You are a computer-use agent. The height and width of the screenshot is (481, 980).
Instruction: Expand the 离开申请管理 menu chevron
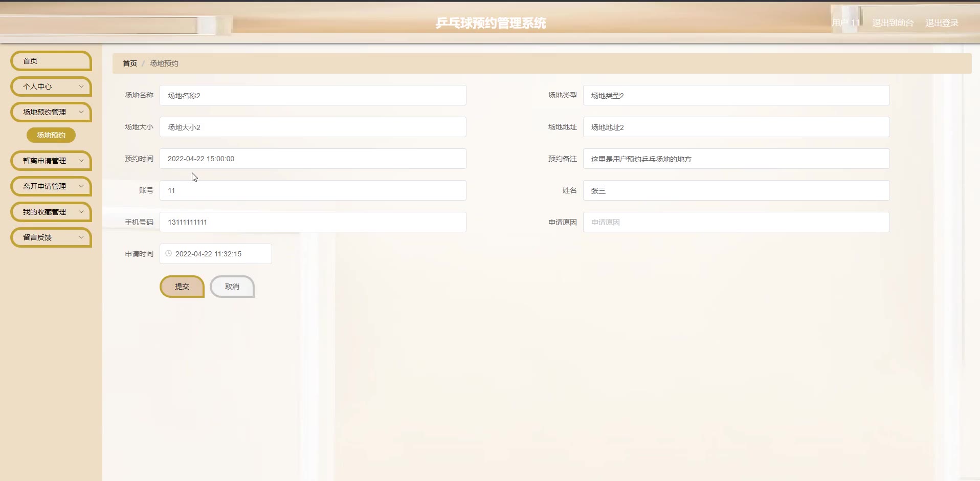(x=81, y=186)
